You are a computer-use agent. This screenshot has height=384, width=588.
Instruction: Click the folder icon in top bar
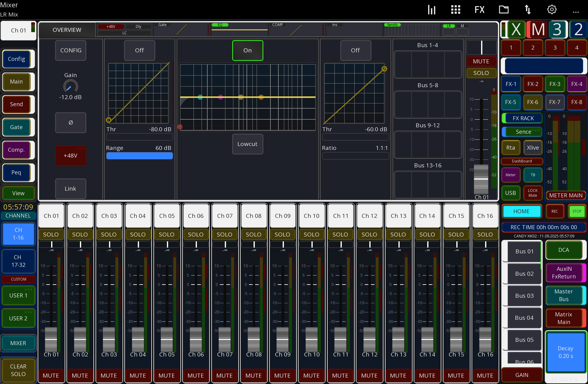click(503, 9)
